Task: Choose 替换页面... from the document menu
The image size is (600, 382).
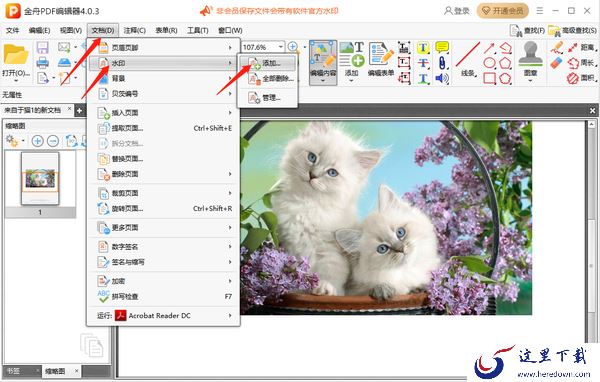Action: 164,159
